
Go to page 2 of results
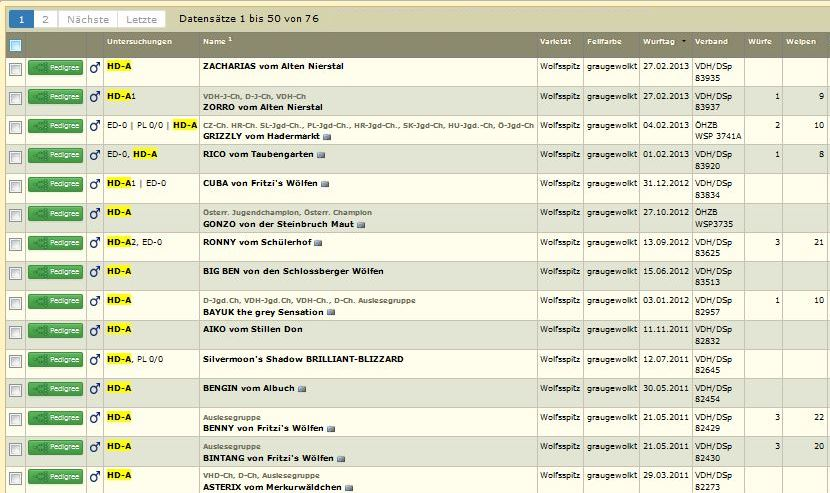click(45, 19)
